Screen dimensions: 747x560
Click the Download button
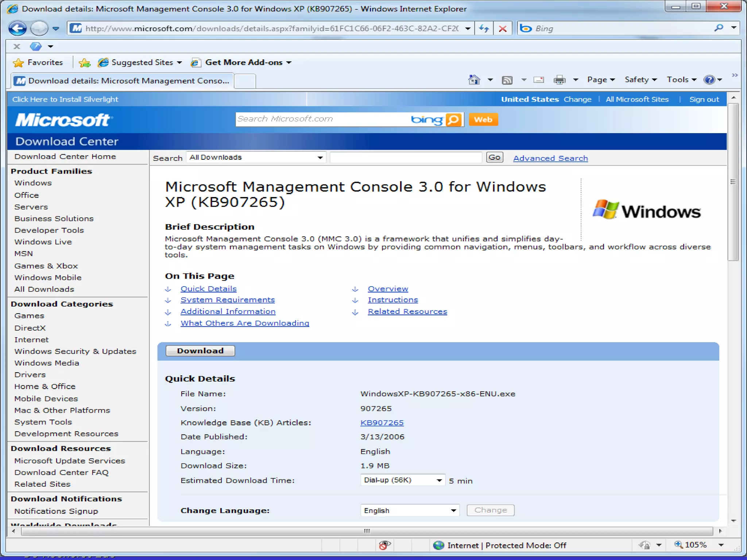point(200,351)
